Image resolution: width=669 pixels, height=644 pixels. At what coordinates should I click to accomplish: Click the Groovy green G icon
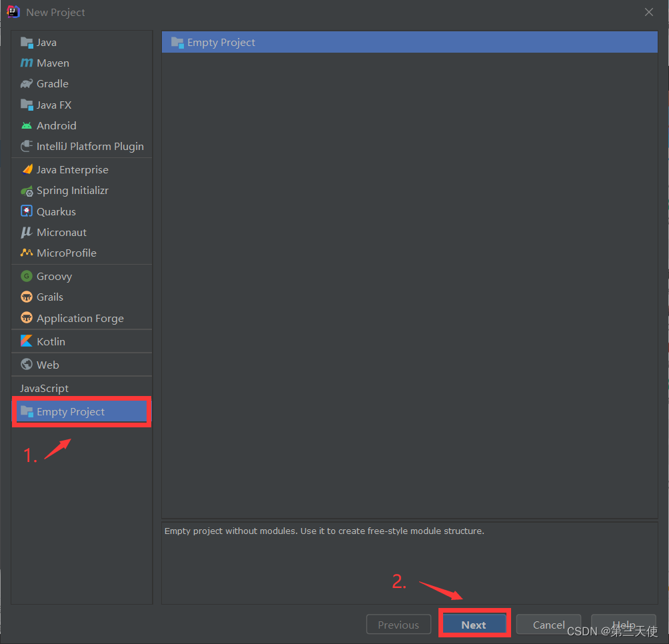27,276
